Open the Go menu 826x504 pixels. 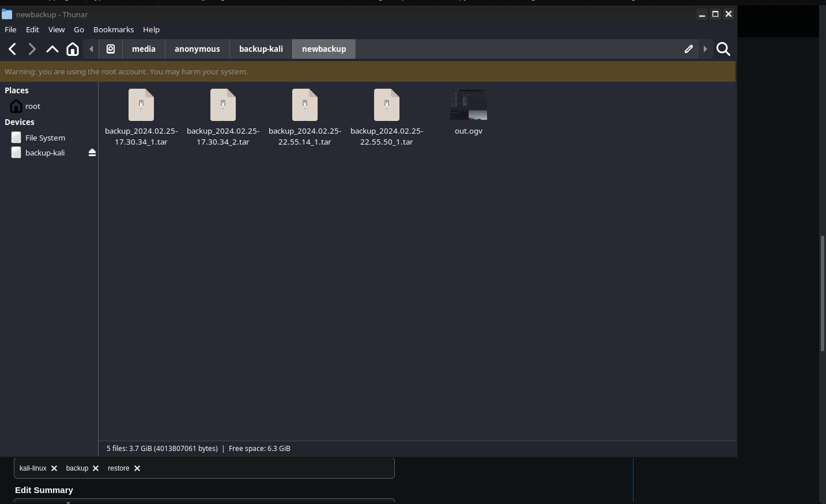(x=79, y=29)
